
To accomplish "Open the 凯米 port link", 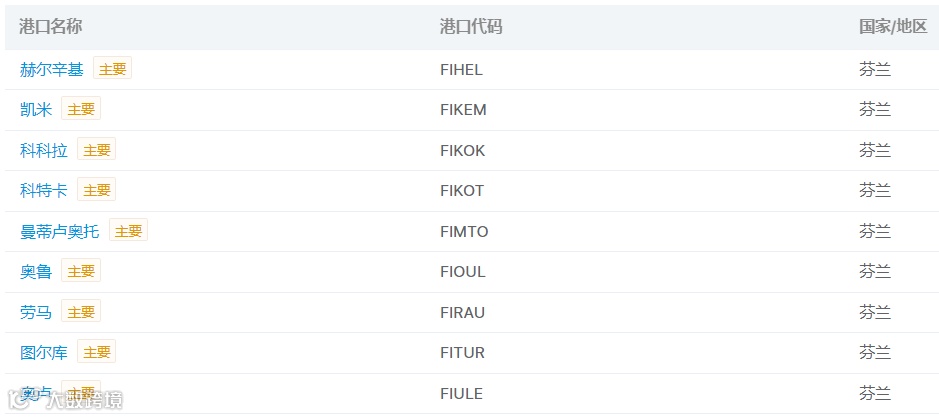I will click(36, 110).
